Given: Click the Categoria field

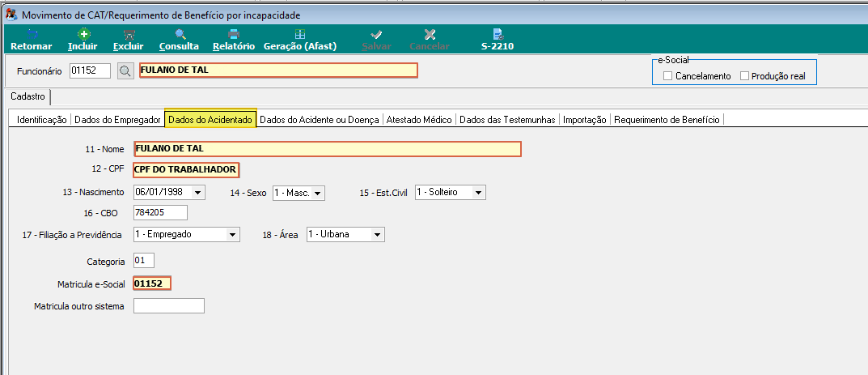Looking at the screenshot, I should [144, 261].
